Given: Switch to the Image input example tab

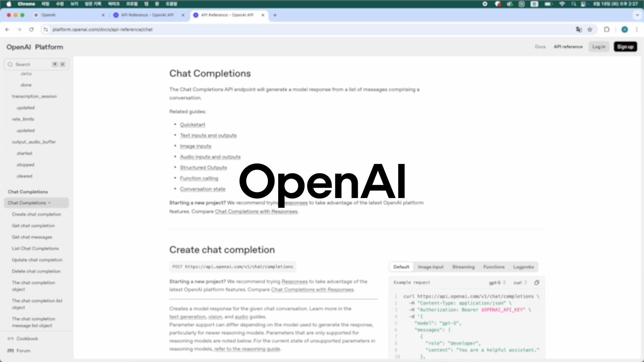Looking at the screenshot, I should click(431, 267).
